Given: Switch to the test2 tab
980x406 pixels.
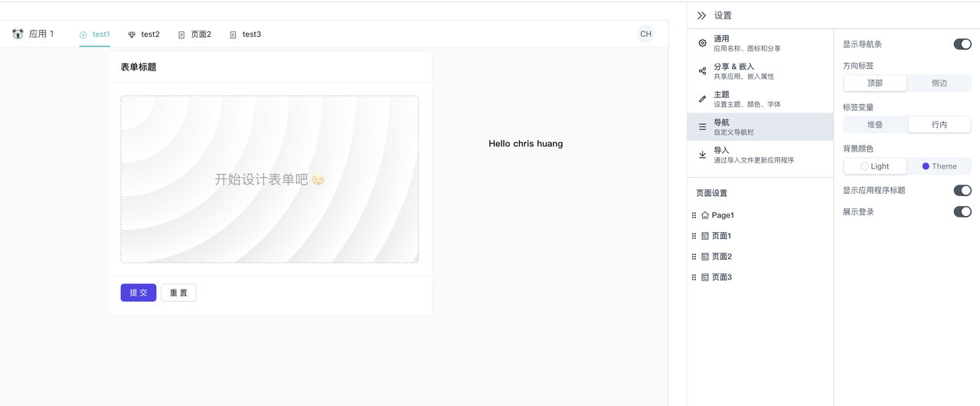Looking at the screenshot, I should click(144, 34).
